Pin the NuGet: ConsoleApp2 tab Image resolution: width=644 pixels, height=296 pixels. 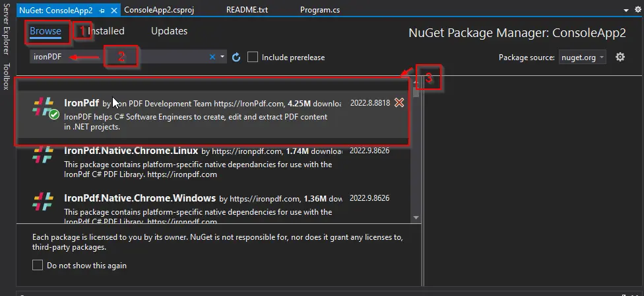tap(102, 11)
